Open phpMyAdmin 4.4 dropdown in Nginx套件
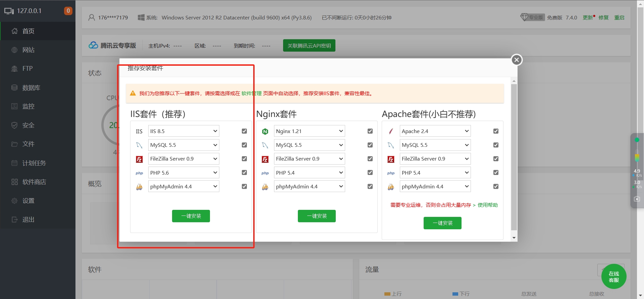The image size is (644, 299). (x=309, y=186)
